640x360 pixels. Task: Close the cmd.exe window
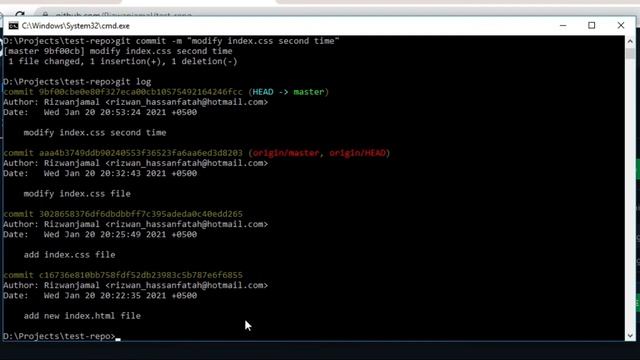coord(620,25)
